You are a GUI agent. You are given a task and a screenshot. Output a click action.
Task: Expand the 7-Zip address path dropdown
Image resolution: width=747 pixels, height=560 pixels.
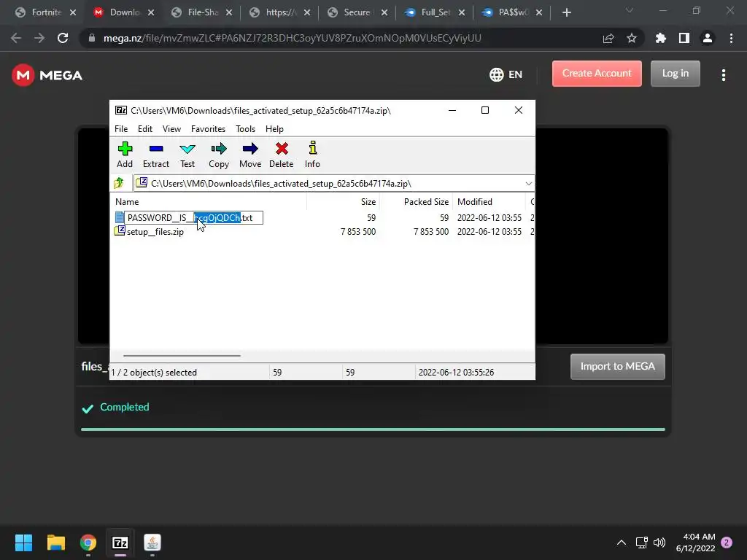tap(528, 183)
